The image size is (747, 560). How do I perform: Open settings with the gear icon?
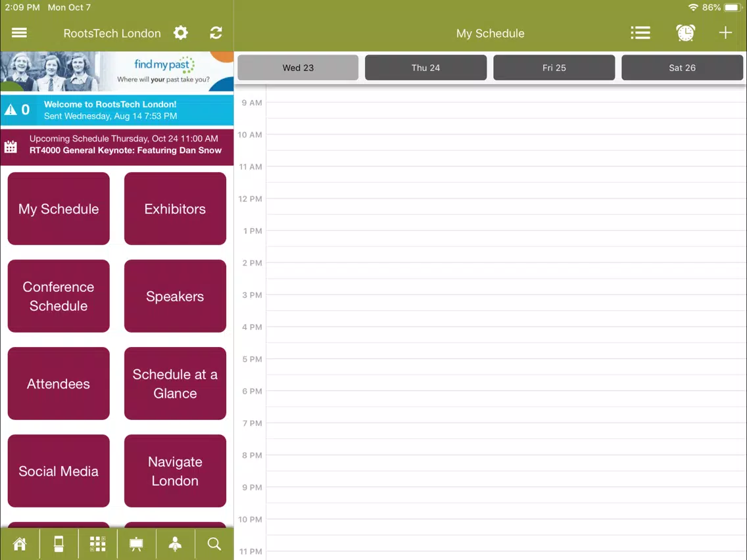(181, 33)
